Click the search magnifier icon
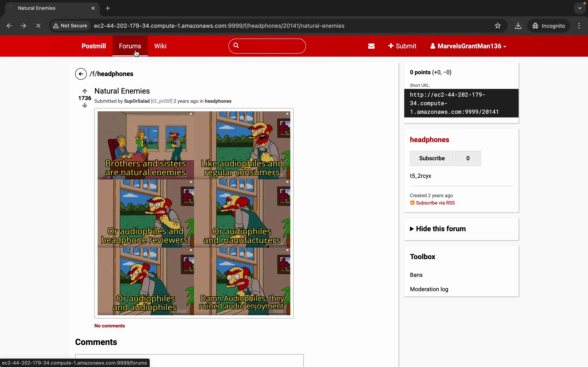The height and width of the screenshot is (367, 588). click(236, 45)
